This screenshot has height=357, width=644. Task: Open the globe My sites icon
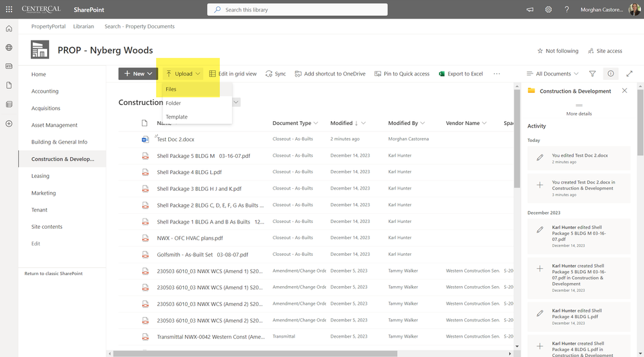(x=9, y=47)
